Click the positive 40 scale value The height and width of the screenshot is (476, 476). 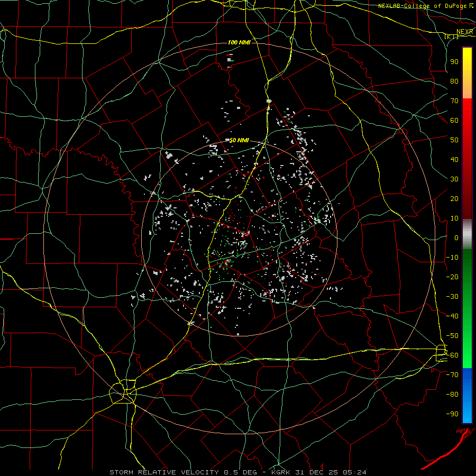coord(454,159)
